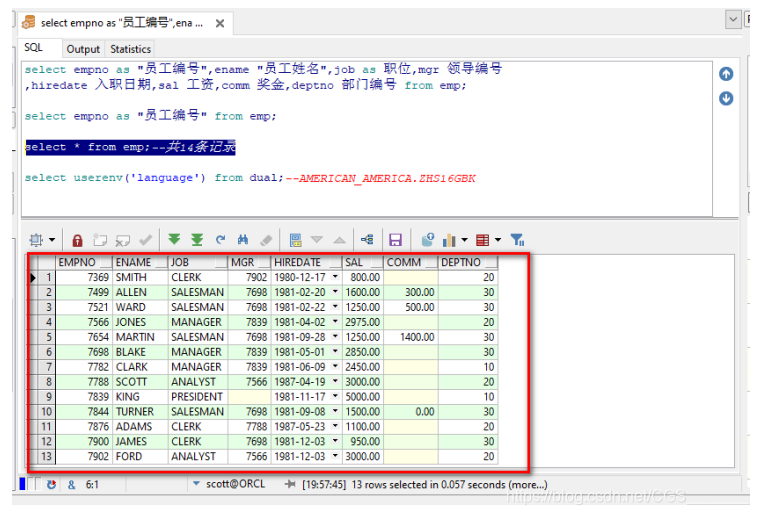The image size is (759, 515).
Task: Click the EMPNO column header
Action: click(84, 262)
